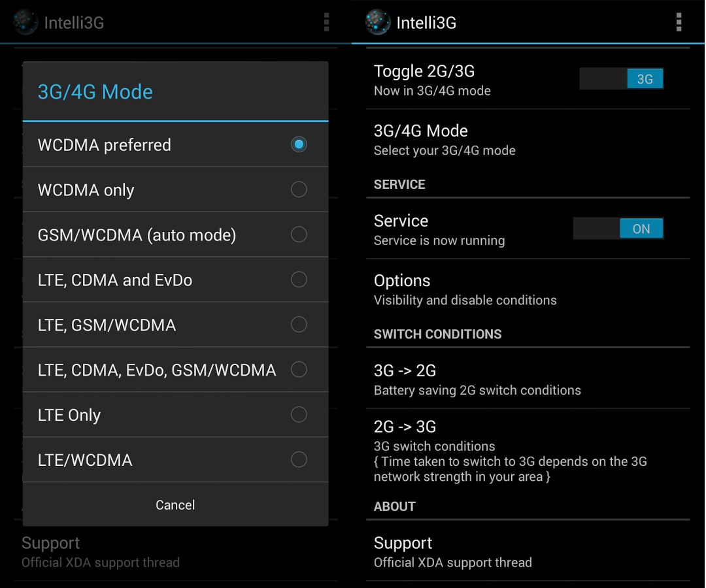Screen dimensions: 706x588
Task: Open 2G -> 3G switch conditions
Action: [510, 451]
